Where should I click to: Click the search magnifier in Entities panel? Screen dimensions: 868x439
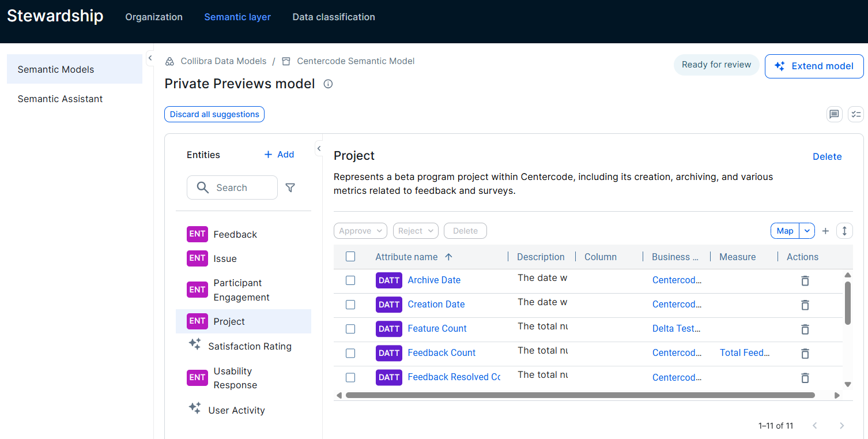tap(202, 187)
